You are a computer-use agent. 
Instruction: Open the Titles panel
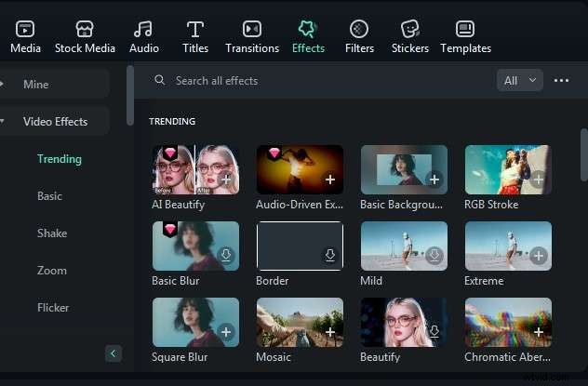[195, 30]
